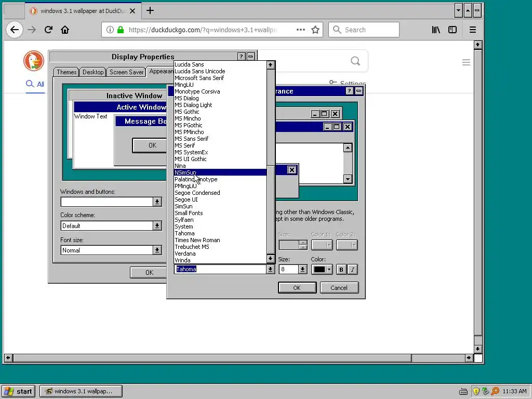Screen dimensions: 532x399
Task: Click Cancel in Advanced Appearance dialog
Action: coord(339,288)
